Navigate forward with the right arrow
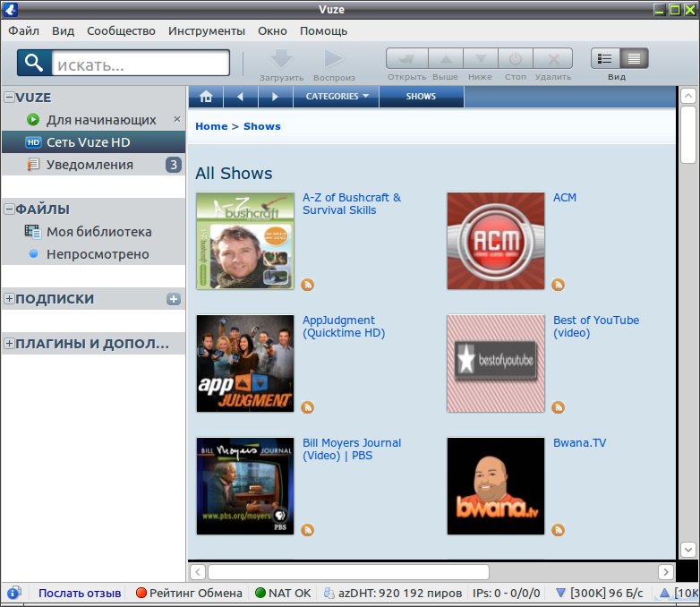Image resolution: width=700 pixels, height=607 pixels. (276, 97)
